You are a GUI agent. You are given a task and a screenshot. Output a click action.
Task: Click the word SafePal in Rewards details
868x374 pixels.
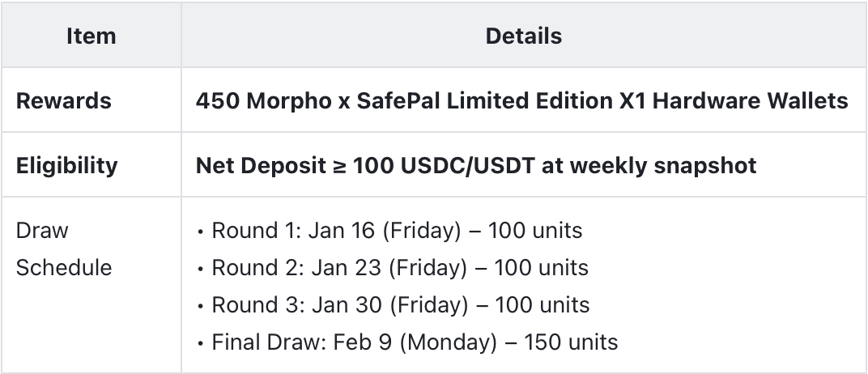pyautogui.click(x=377, y=101)
